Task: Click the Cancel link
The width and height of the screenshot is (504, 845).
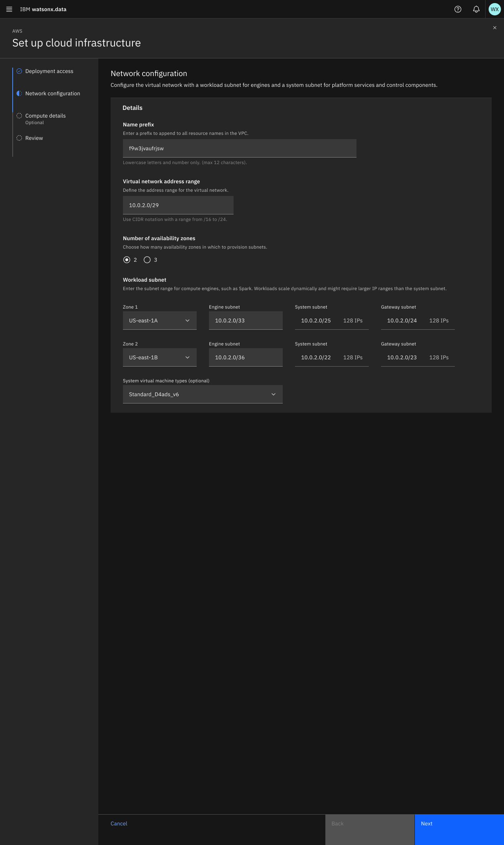Action: pyautogui.click(x=119, y=823)
